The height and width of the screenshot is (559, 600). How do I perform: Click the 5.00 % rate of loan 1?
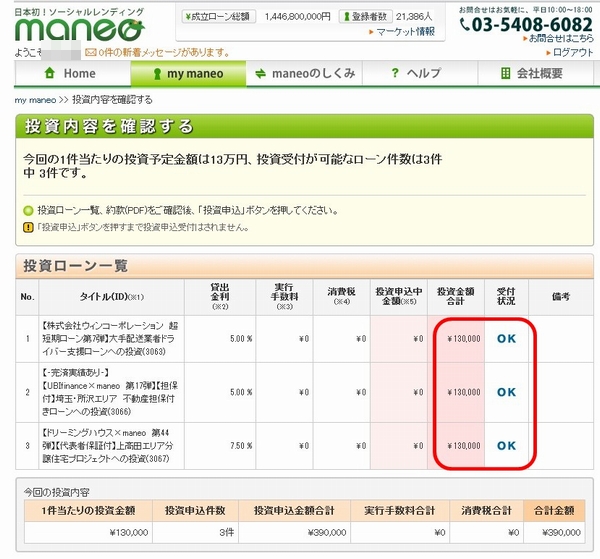tap(241, 339)
